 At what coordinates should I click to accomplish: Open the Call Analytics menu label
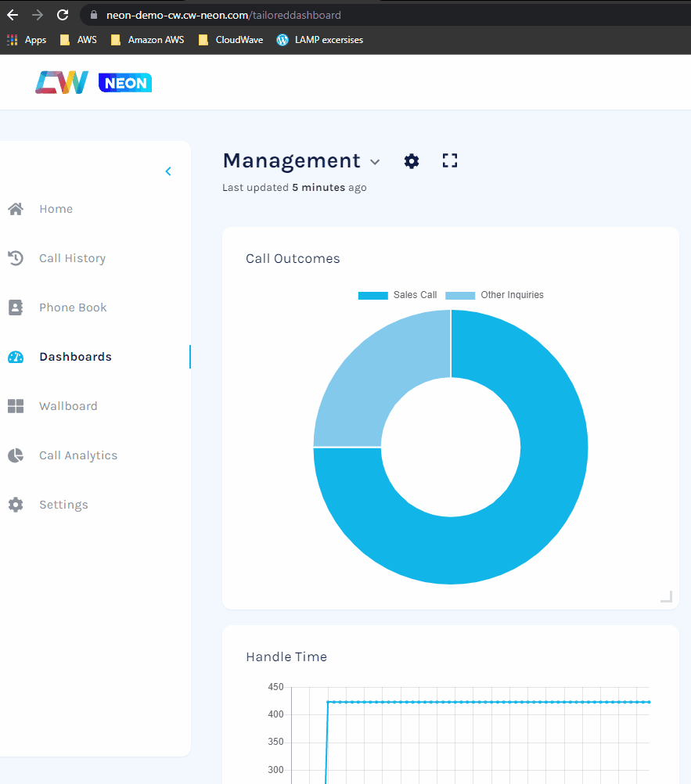[78, 455]
